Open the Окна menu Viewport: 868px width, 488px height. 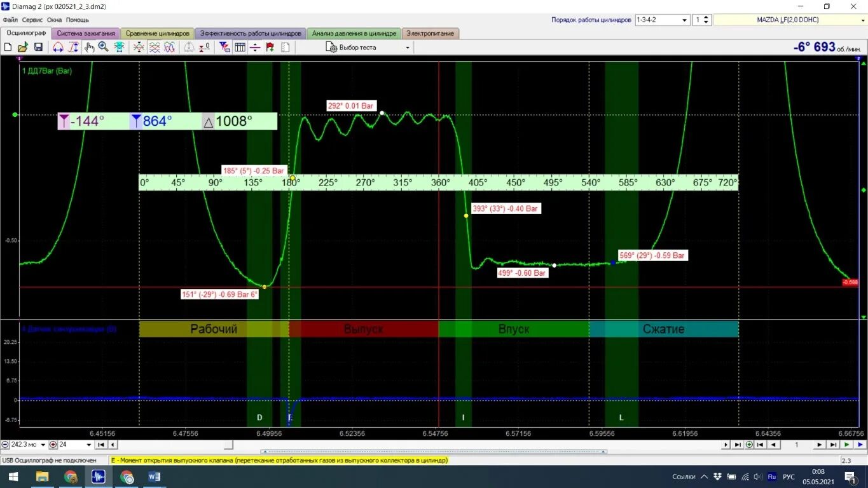[55, 20]
